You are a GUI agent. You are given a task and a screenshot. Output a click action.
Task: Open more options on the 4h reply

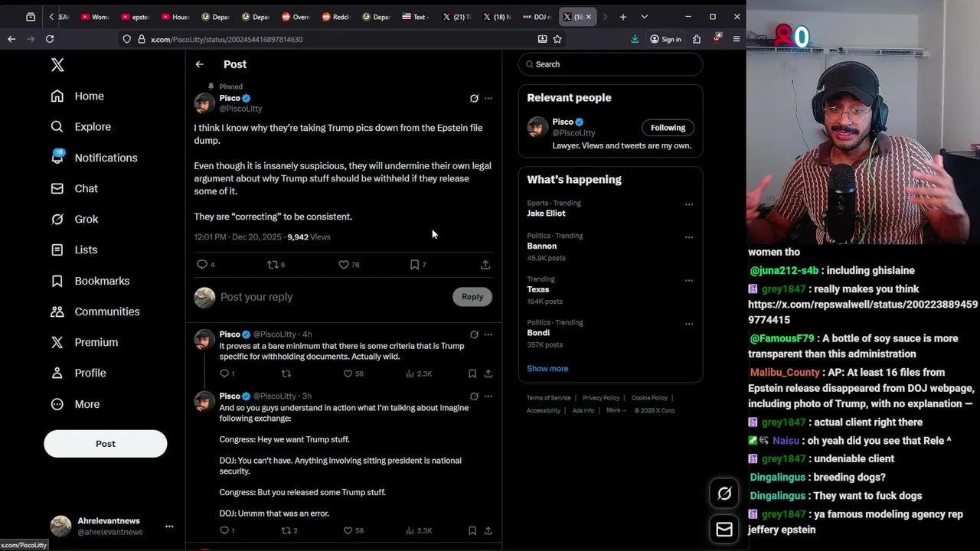click(x=488, y=334)
